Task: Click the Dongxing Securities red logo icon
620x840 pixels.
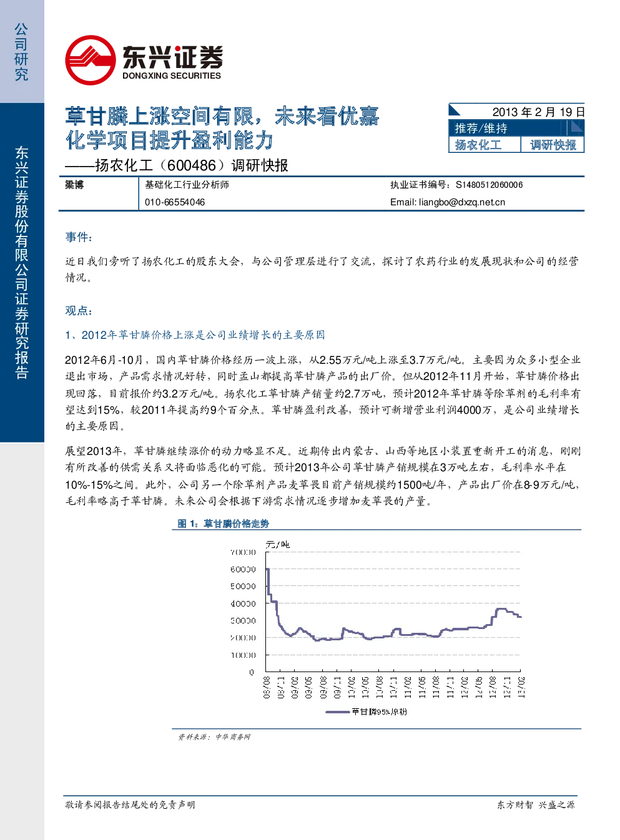Action: click(x=91, y=60)
